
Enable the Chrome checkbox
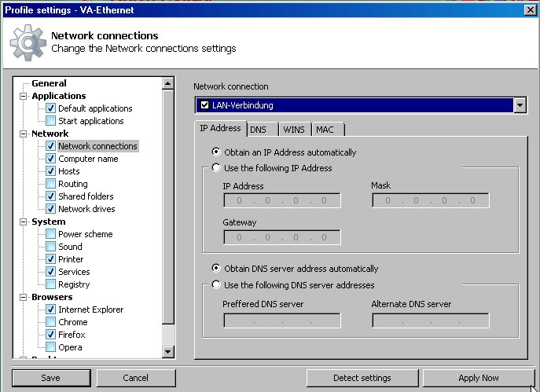pos(50,322)
